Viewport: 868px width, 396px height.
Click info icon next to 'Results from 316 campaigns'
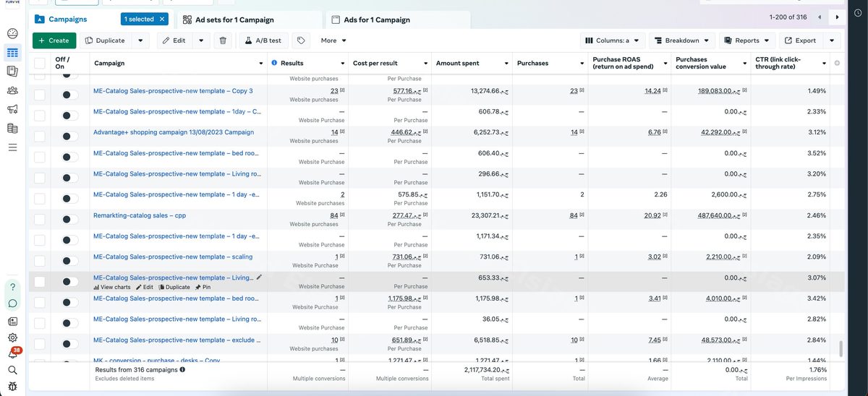pyautogui.click(x=182, y=369)
